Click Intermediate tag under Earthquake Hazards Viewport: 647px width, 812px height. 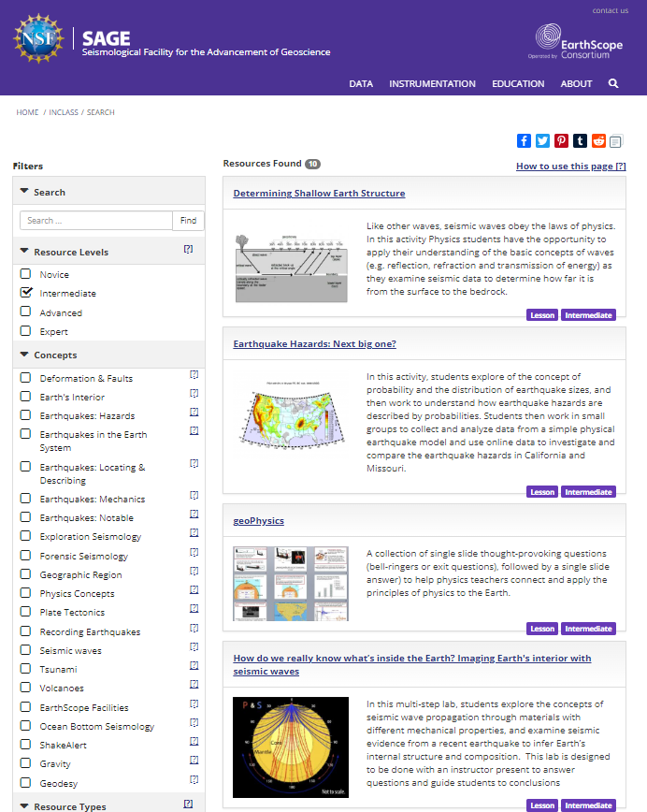pos(588,492)
